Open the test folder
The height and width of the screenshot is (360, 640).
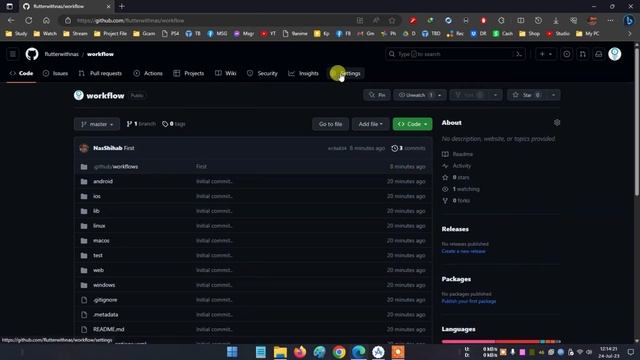pyautogui.click(x=98, y=256)
